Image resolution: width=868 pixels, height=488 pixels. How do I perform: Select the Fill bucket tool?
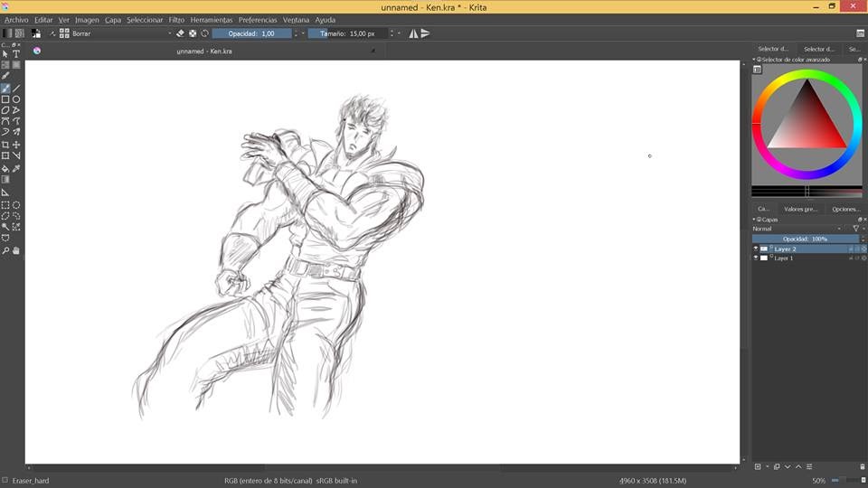(5, 169)
